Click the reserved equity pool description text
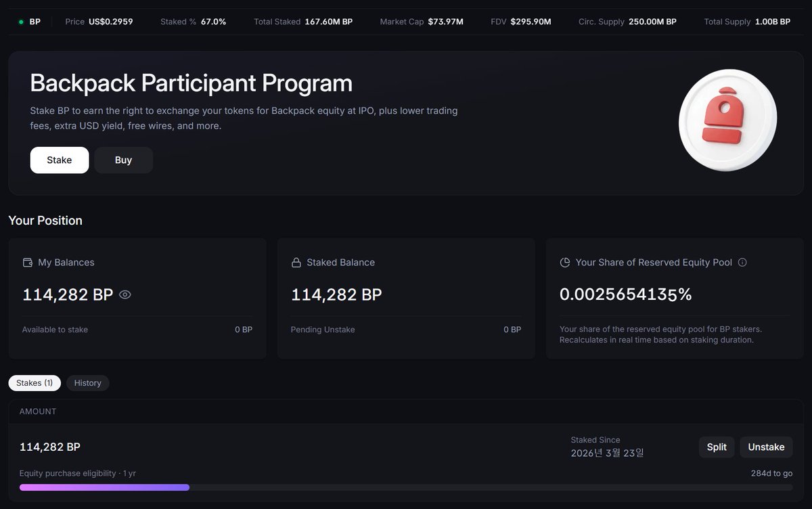 click(x=660, y=334)
